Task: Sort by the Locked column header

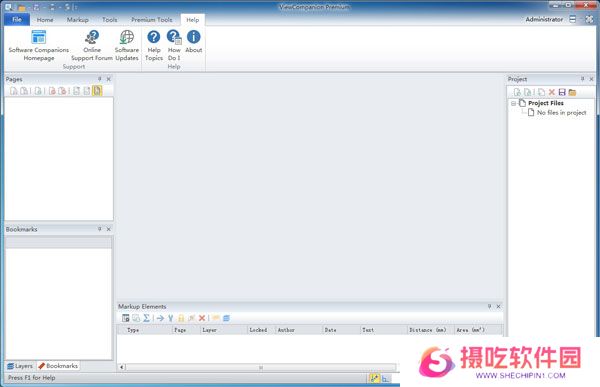Action: [x=261, y=330]
